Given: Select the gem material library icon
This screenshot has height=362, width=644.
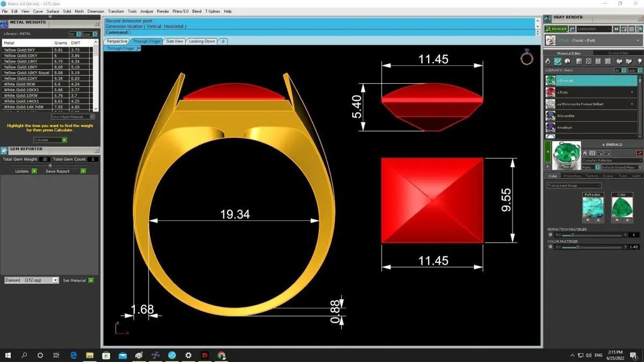Looking at the screenshot, I should point(558,61).
